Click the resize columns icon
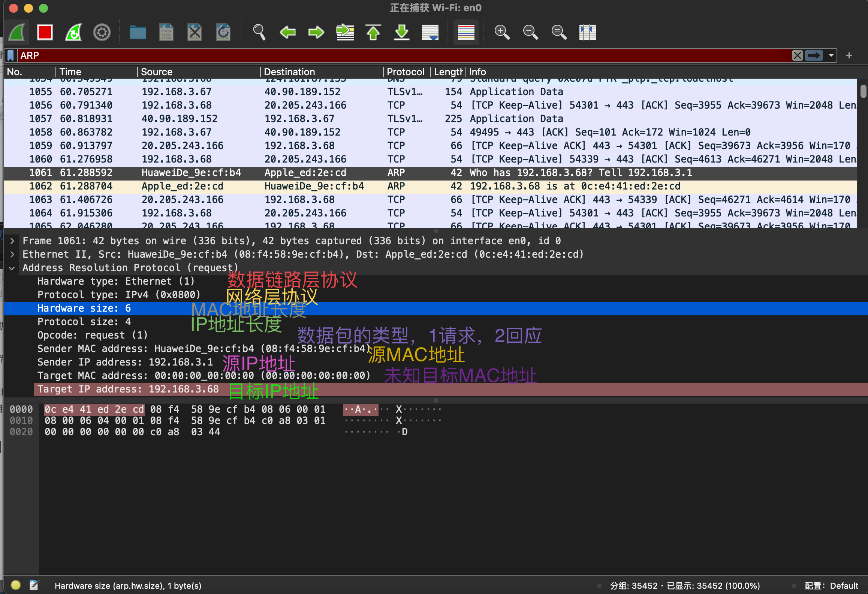 [x=587, y=32]
